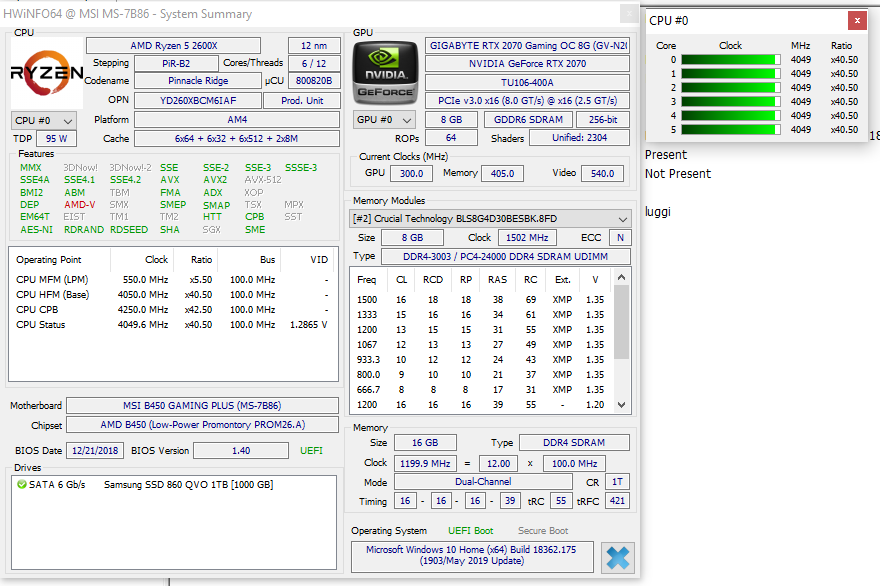Click the cache sizes field
This screenshot has height=586, width=880.
[237, 139]
